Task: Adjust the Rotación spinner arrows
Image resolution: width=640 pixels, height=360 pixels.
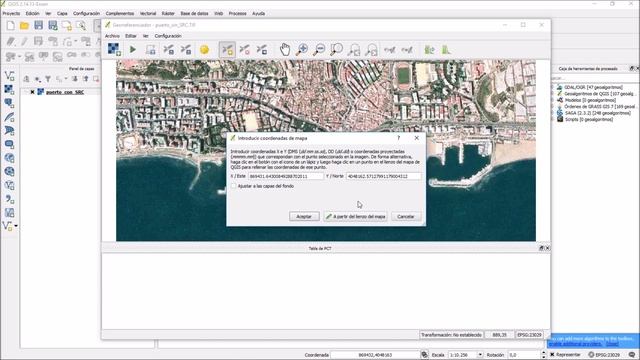Action: [543, 355]
